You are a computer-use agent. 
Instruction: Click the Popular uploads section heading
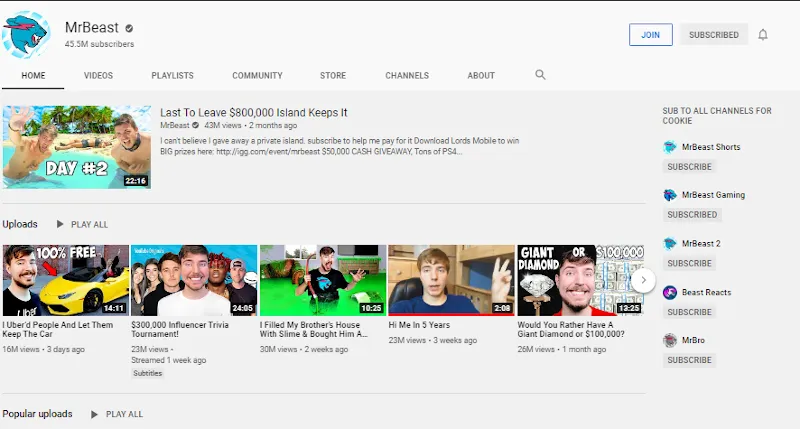coord(37,414)
